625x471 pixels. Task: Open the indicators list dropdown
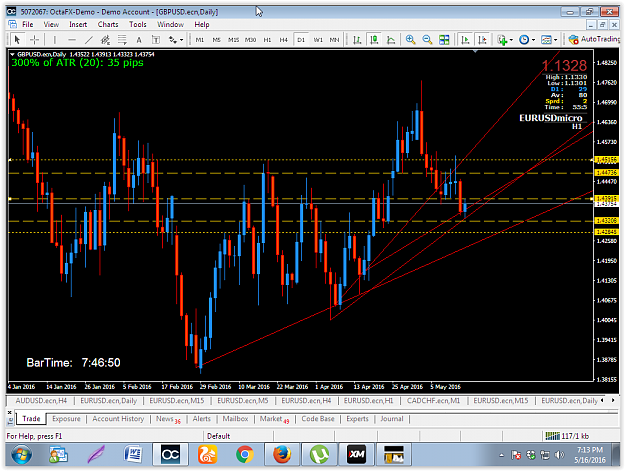[505, 39]
